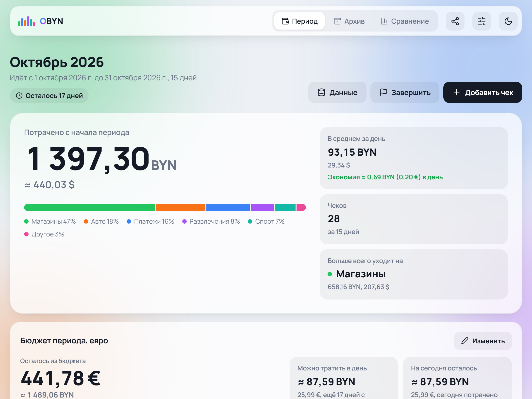
Task: Open the Данные button
Action: point(337,92)
